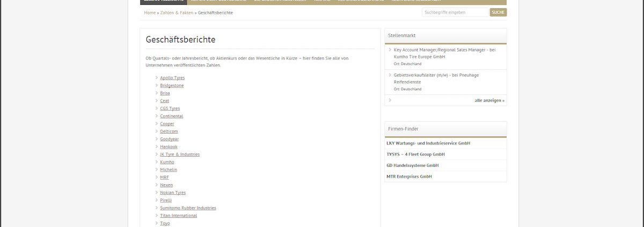Image resolution: width=644 pixels, height=227 pixels.
Task: Open JK Tyre & Industries reports
Action: [180, 155]
